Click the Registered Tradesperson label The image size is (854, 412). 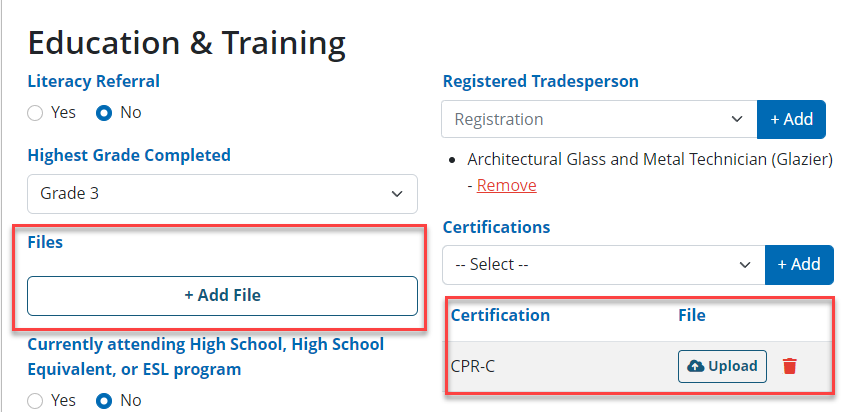pos(540,81)
